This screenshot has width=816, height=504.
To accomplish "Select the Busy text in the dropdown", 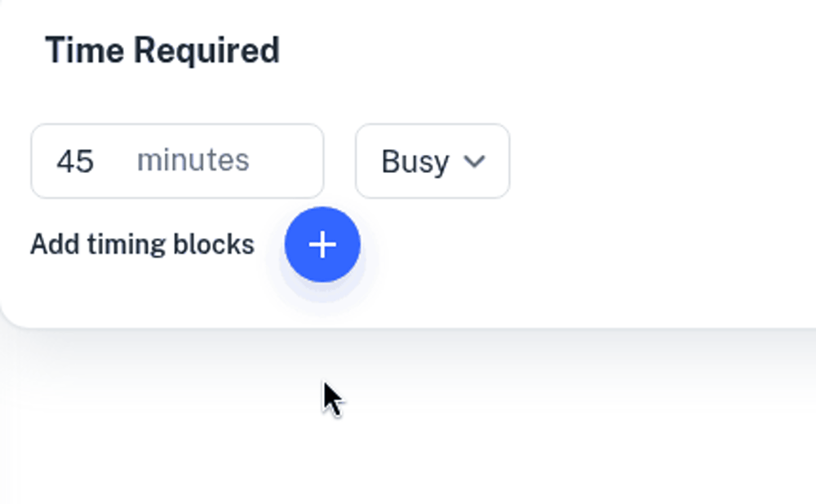I will click(x=415, y=161).
